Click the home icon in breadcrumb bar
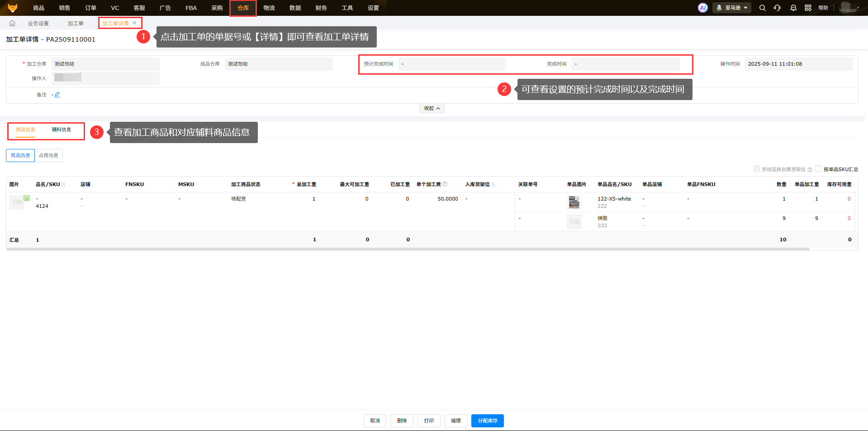Image resolution: width=868 pixels, height=431 pixels. [x=12, y=24]
